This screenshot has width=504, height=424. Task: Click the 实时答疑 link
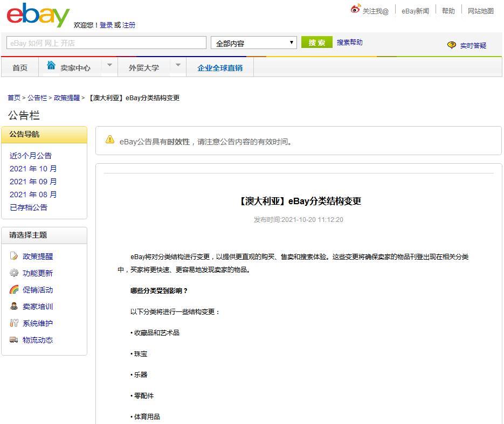tap(473, 46)
